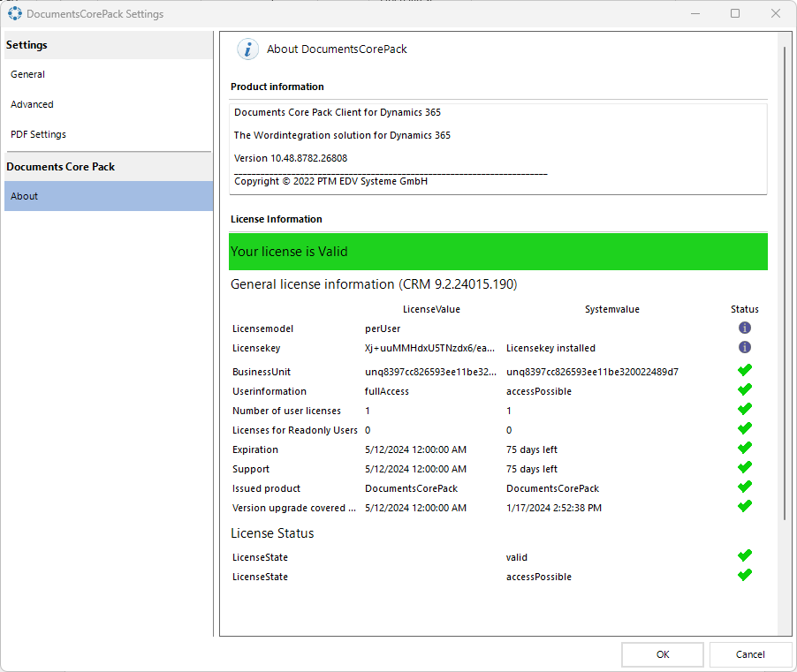Click the 'Licensekey installed' system value

(x=550, y=348)
